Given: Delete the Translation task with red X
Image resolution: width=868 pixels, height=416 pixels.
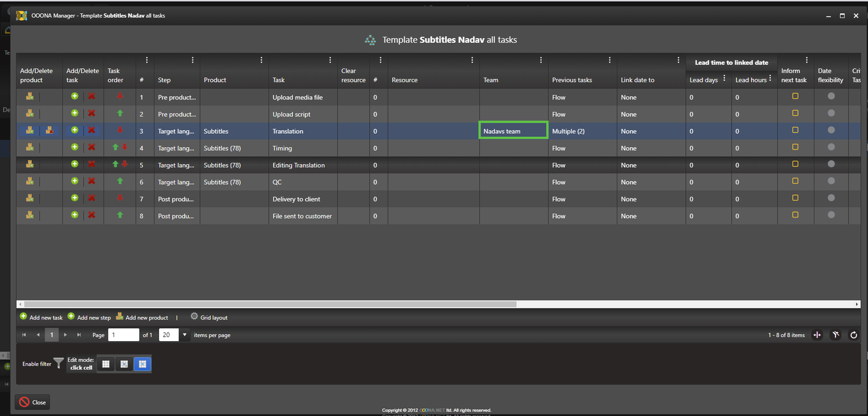Looking at the screenshot, I should pyautogui.click(x=92, y=130).
